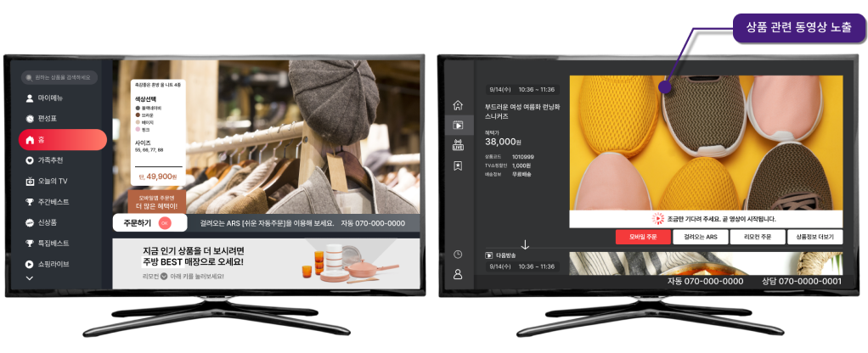
Task: Click the 모바일앱 주문엔 더 많은 혜택이 banner
Action: pos(156,202)
